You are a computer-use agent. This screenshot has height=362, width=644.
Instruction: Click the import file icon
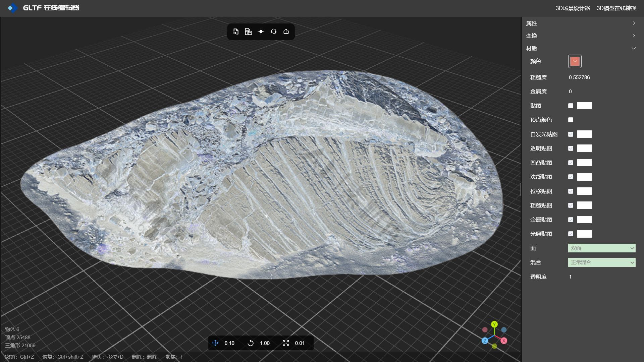pyautogui.click(x=236, y=32)
